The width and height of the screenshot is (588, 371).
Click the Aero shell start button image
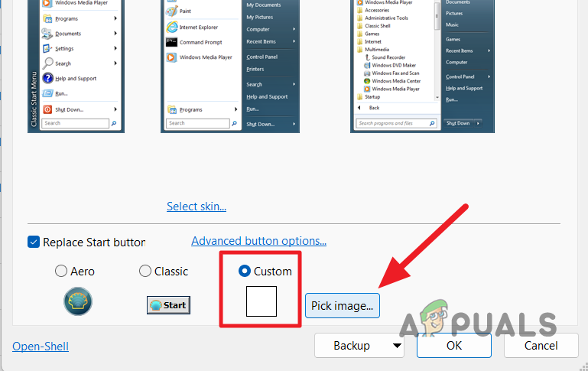point(78,301)
